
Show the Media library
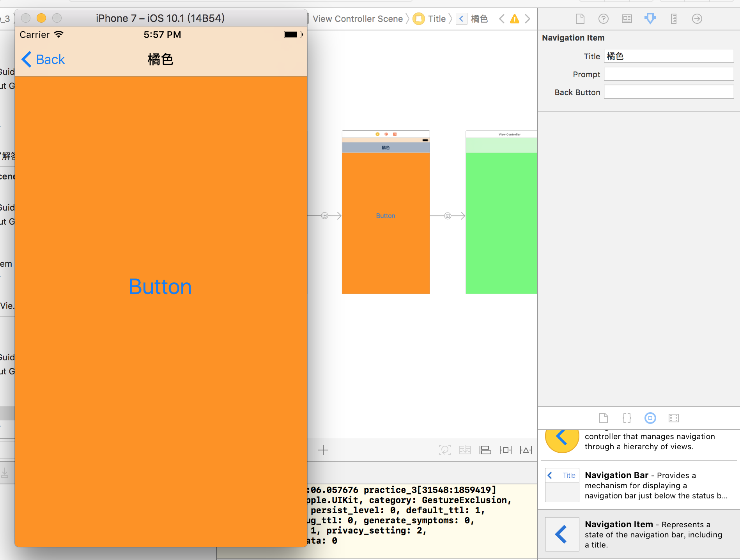click(x=674, y=418)
